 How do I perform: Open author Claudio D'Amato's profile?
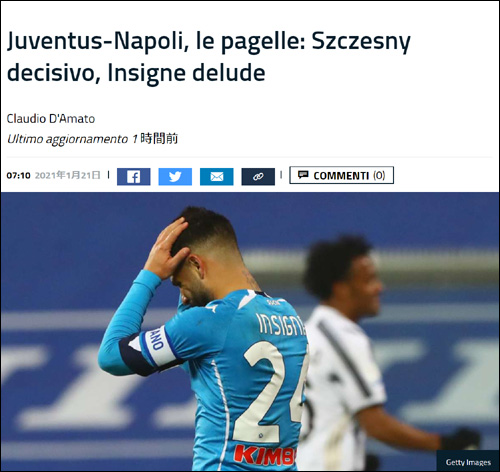coord(51,119)
